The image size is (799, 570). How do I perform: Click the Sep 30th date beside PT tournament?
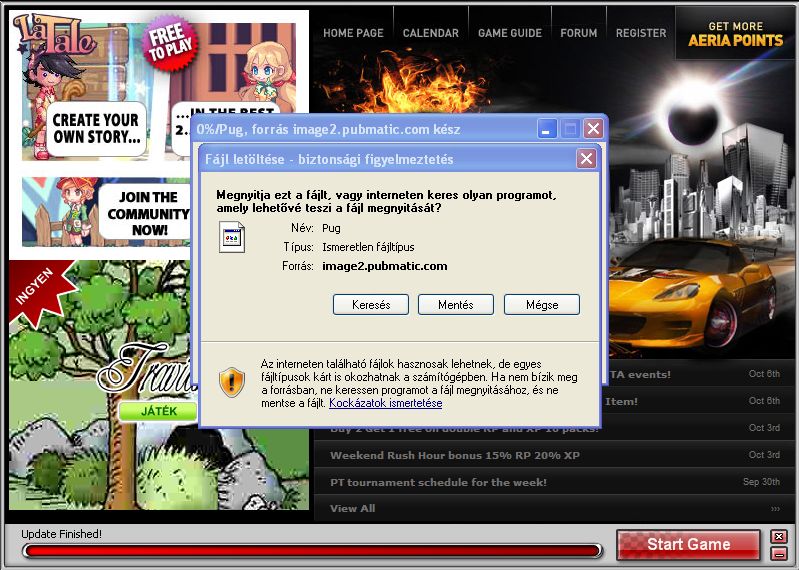point(761,481)
